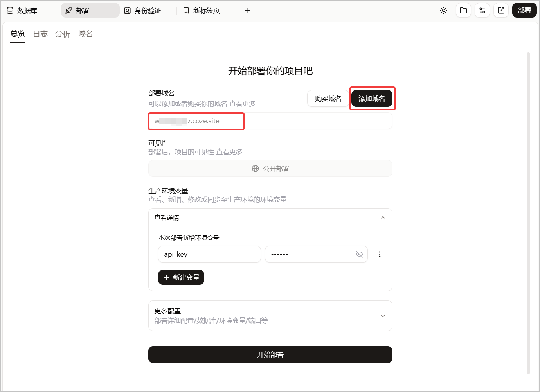Open 查看更多 link under 部署域名
The width and height of the screenshot is (540, 392).
tap(242, 104)
